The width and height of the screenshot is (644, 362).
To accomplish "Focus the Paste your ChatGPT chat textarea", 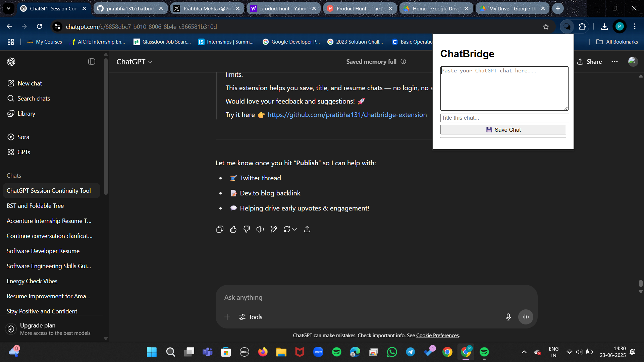I will coord(504,88).
